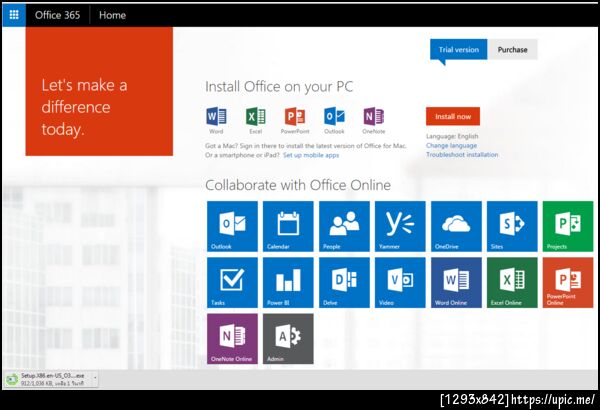The height and width of the screenshot is (410, 600).
Task: Open the Troubleshoot installation link
Action: point(462,155)
